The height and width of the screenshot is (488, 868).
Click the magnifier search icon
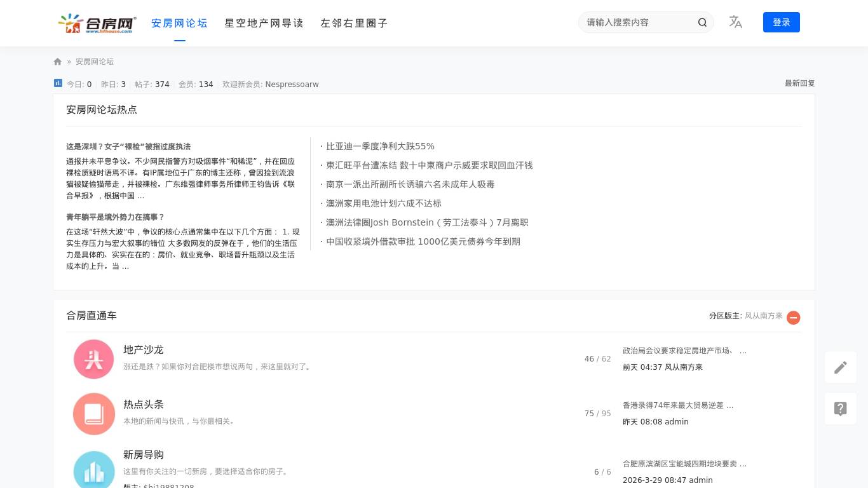702,22
